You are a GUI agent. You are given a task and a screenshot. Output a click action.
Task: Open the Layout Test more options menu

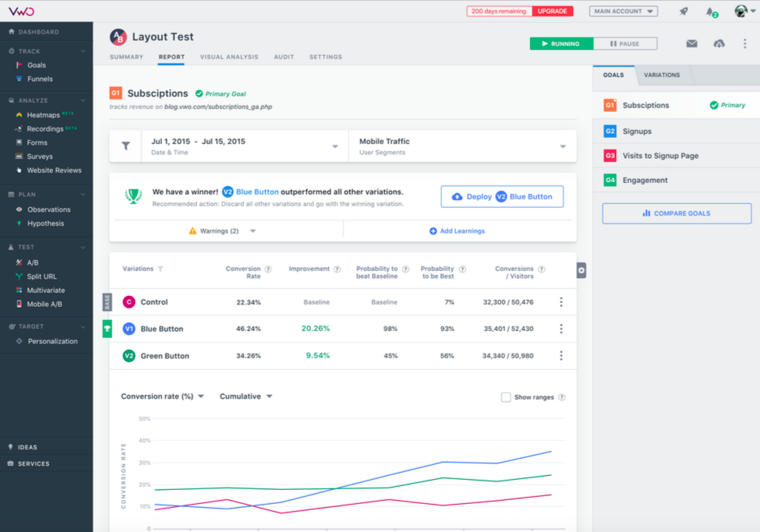coord(744,44)
